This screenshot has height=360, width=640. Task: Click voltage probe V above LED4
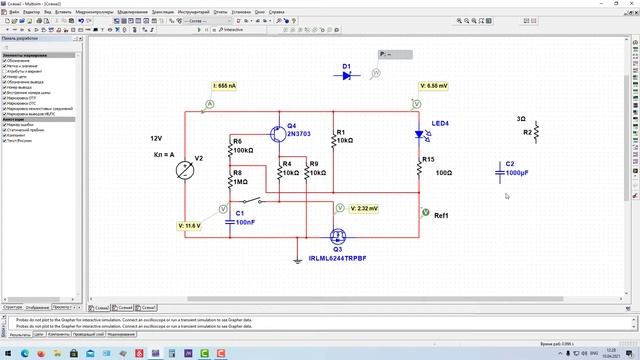416,104
